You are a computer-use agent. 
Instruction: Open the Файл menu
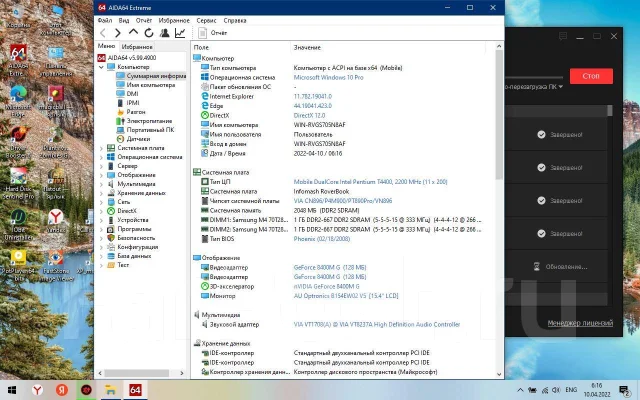point(104,20)
